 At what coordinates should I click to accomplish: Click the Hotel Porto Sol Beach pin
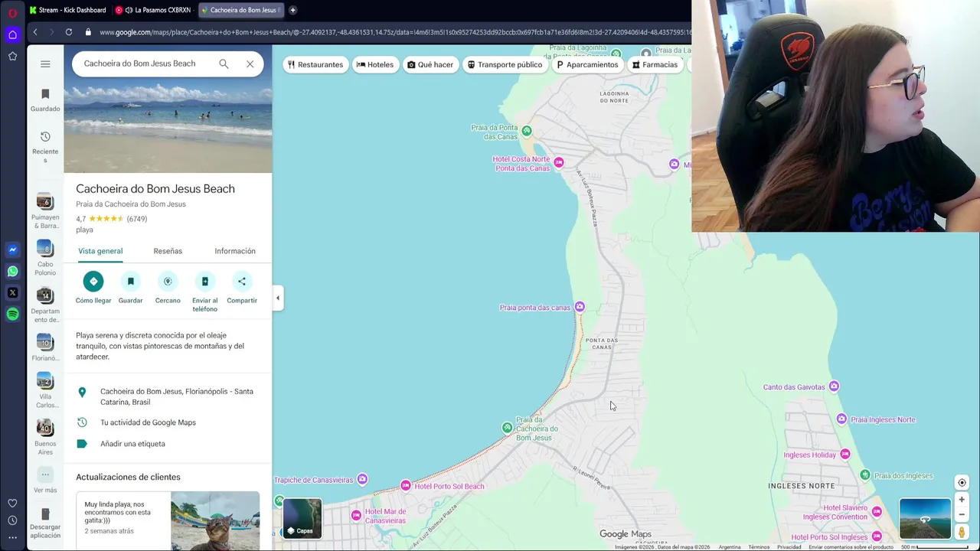406,486
